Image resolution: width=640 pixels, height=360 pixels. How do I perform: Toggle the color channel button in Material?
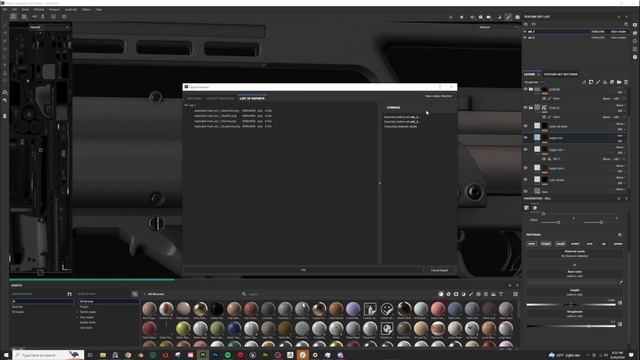tap(531, 244)
